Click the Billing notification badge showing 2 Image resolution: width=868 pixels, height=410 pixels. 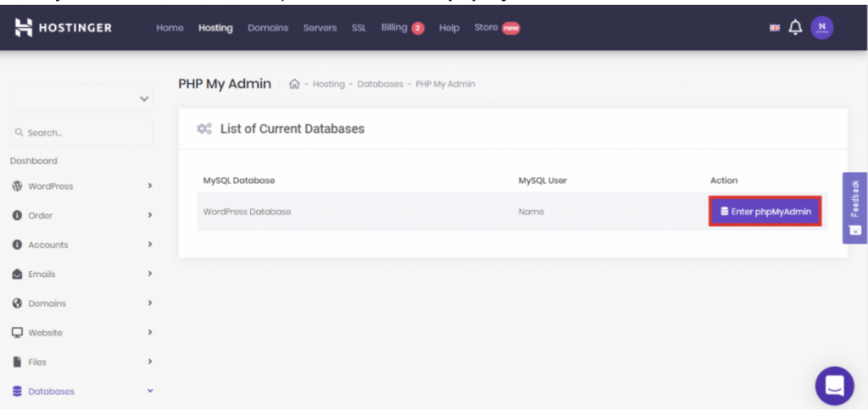point(418,28)
